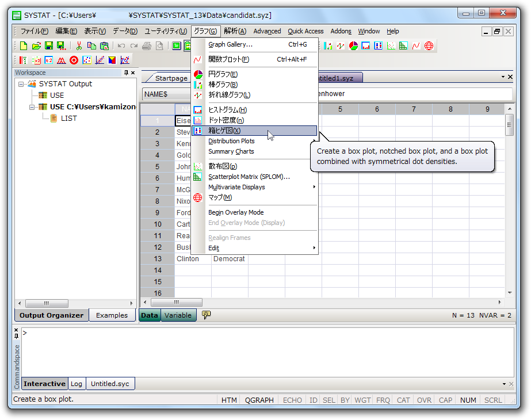Click the regression line toolbar icon

point(100,60)
